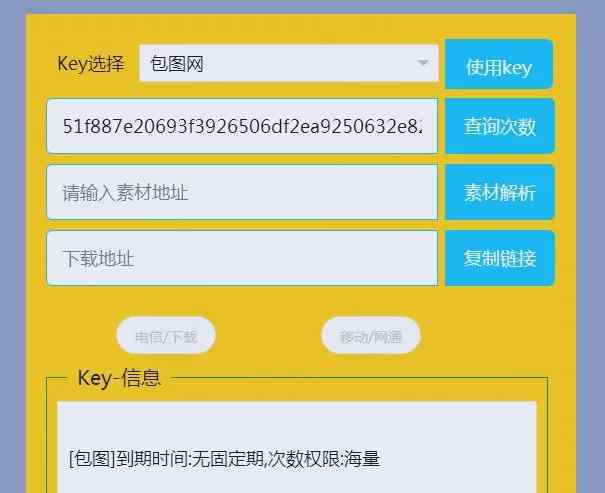Focus the 下载地址 field
This screenshot has height=493, width=605.
point(242,258)
